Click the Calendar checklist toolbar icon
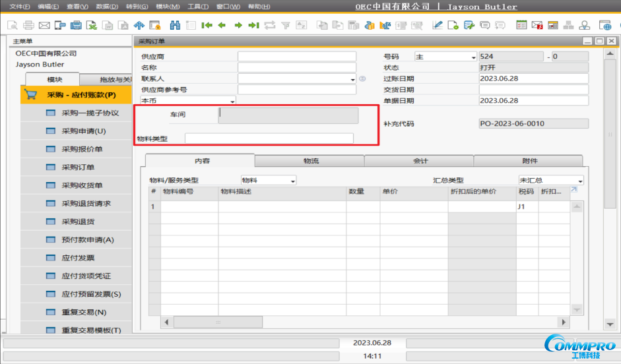 [521, 25]
